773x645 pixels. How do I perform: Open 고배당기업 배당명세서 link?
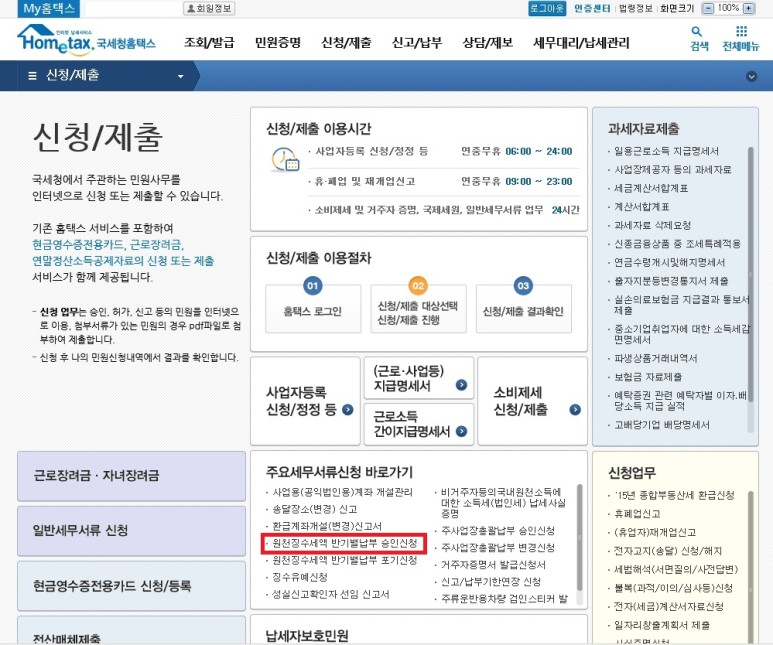[662, 425]
